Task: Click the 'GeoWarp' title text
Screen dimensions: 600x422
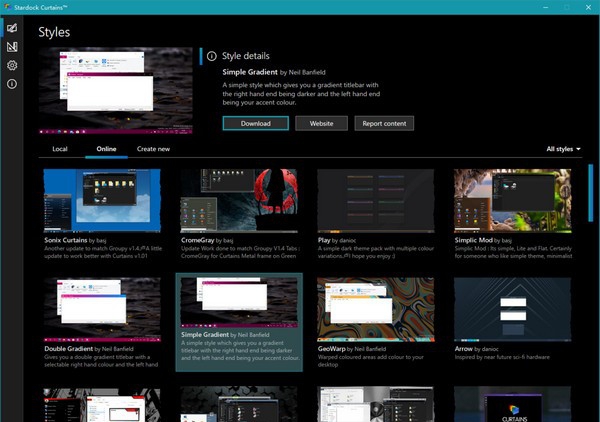Action: (x=331, y=349)
